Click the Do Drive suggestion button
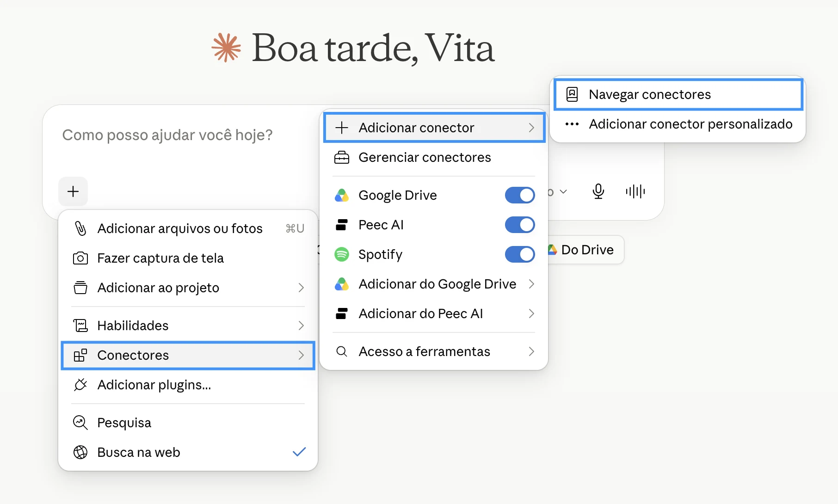838x504 pixels. (x=585, y=250)
